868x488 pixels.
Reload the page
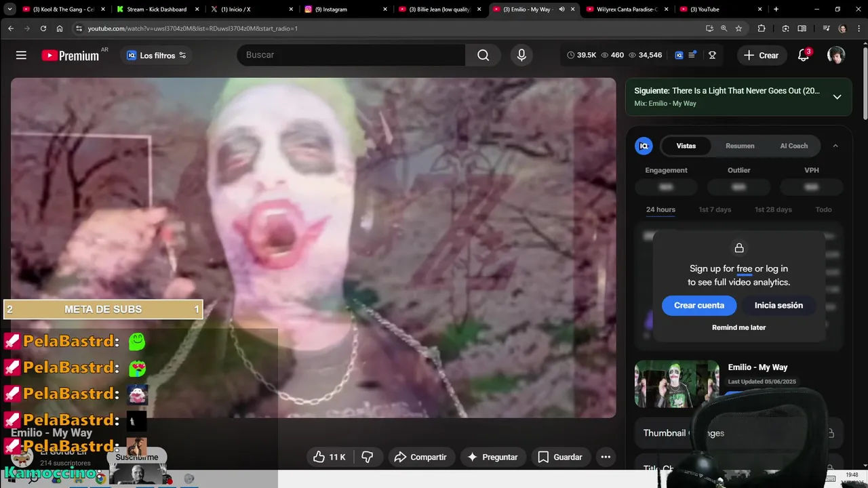click(43, 28)
